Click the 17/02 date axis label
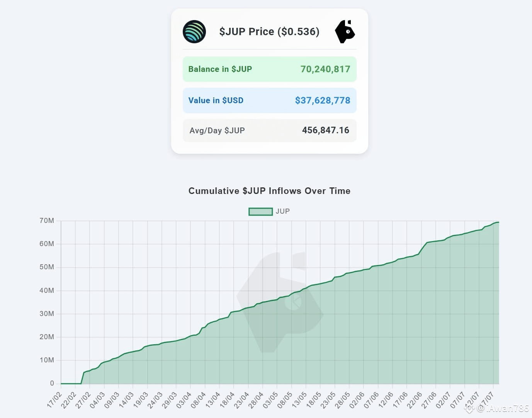The height and width of the screenshot is (418, 532). (x=54, y=399)
